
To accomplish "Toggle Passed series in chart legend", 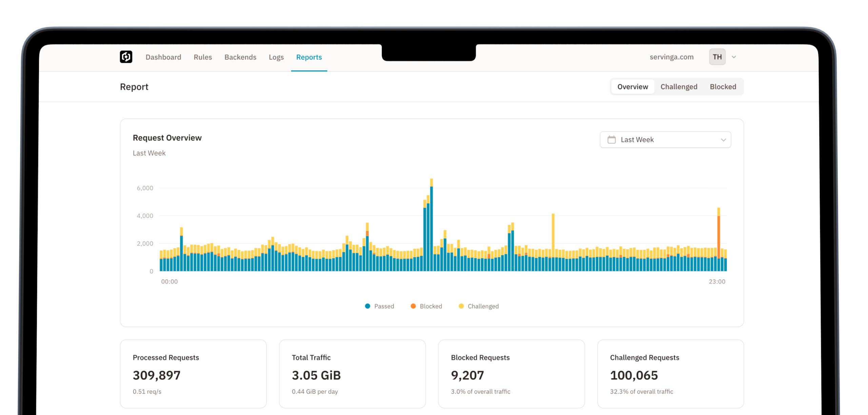I will pos(384,306).
